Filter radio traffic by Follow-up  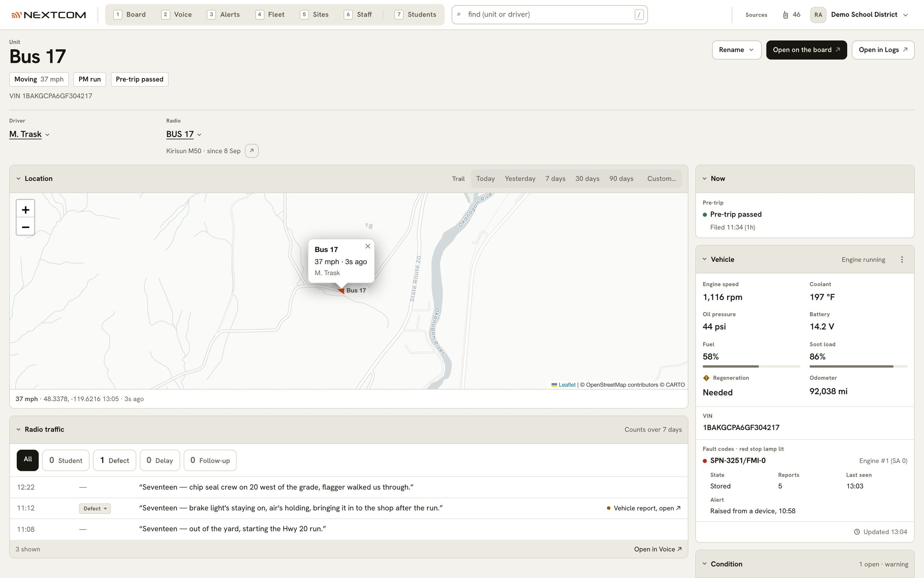(x=210, y=460)
